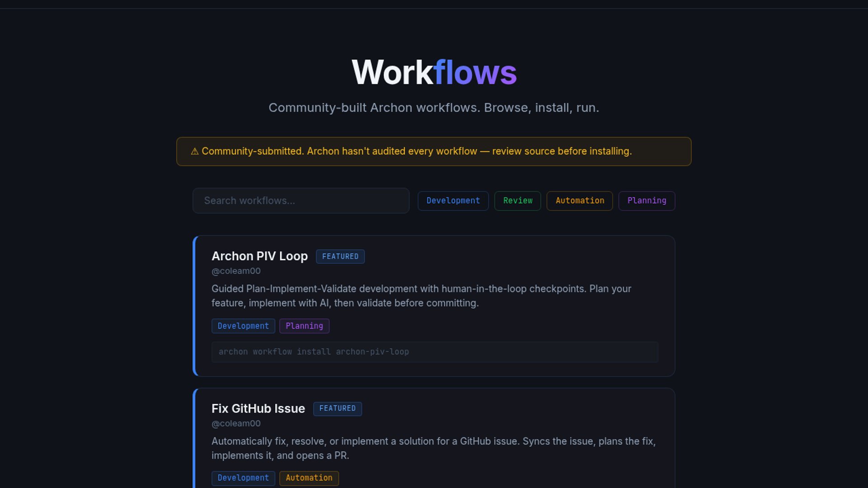Filter workflows by Automation category
The width and height of the screenshot is (868, 488).
coord(580,201)
